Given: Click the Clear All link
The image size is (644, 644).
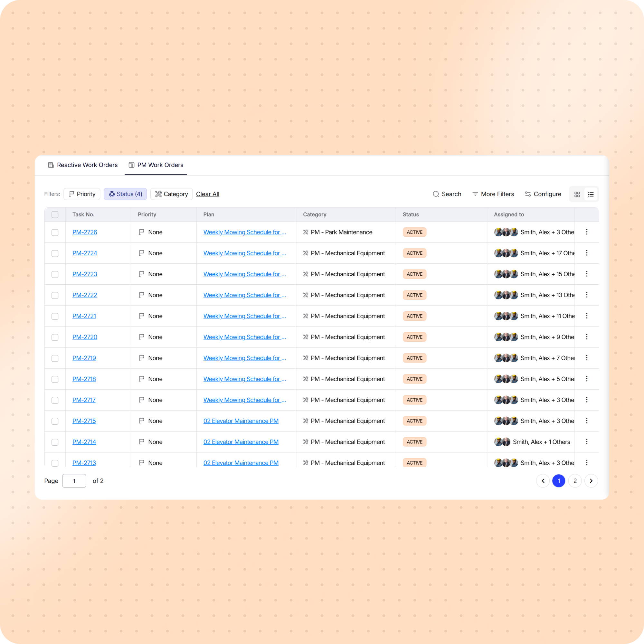Looking at the screenshot, I should pyautogui.click(x=207, y=194).
